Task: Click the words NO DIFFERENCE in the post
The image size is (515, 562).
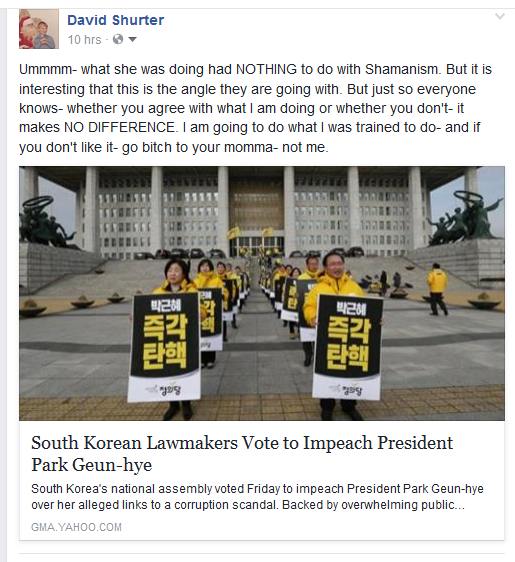Action: pyautogui.click(x=120, y=127)
